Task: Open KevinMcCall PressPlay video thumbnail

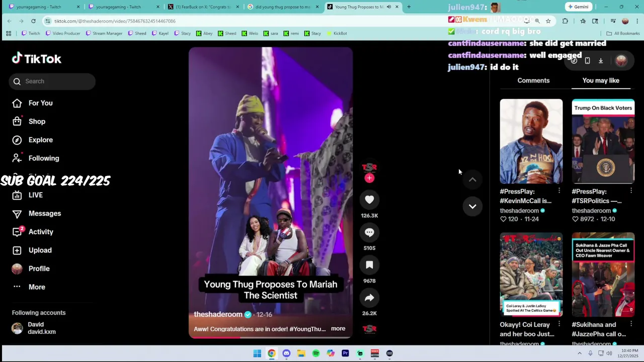Action: tap(531, 141)
